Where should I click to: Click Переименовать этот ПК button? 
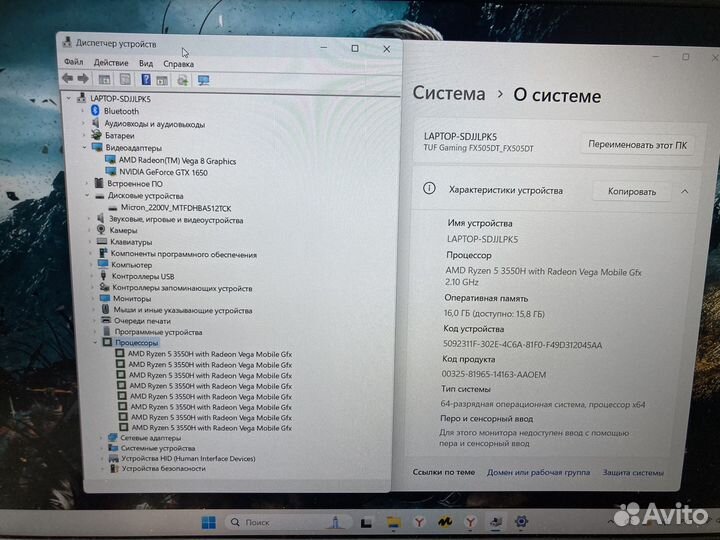[x=637, y=145]
